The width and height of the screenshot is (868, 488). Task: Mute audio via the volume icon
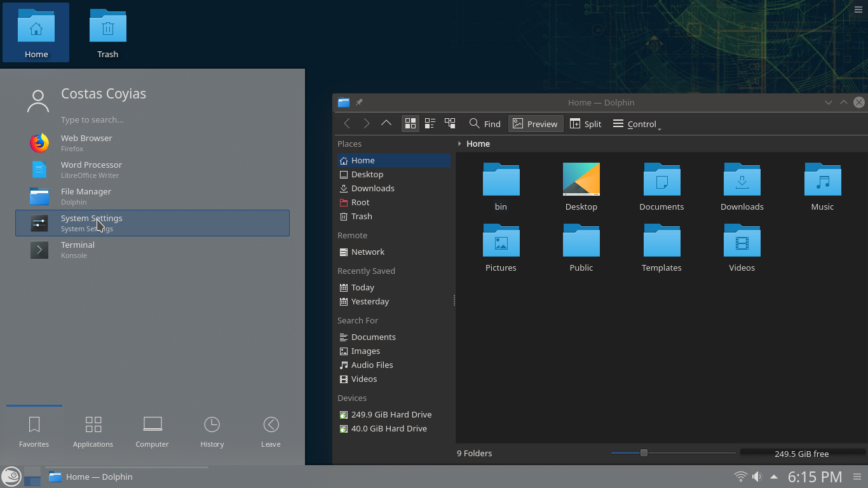757,476
